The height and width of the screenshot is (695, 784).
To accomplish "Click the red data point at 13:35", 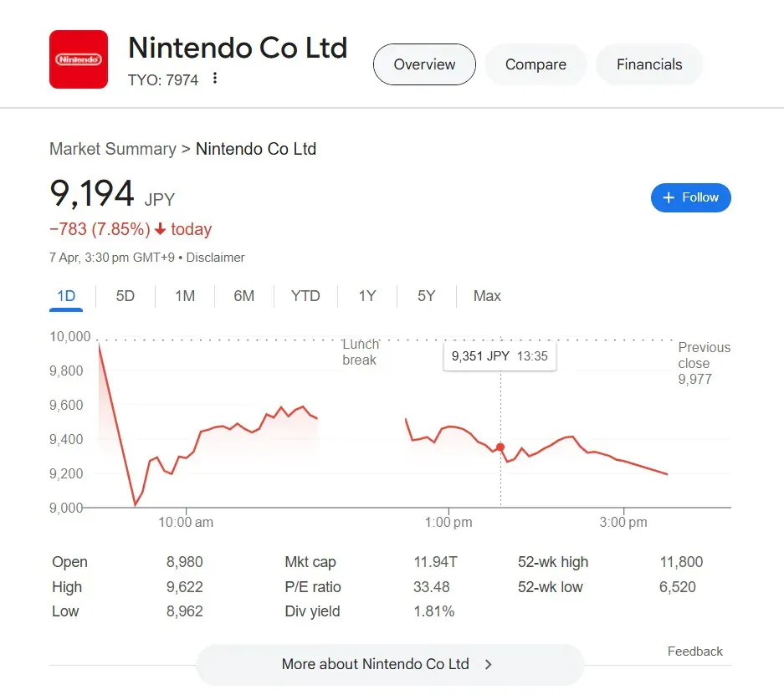I will click(500, 447).
